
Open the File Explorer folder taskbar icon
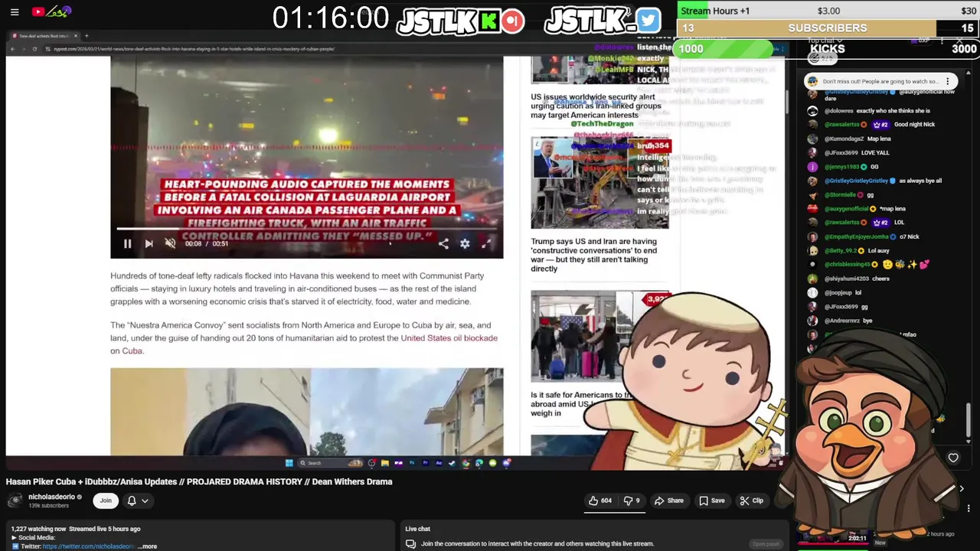pyautogui.click(x=385, y=463)
